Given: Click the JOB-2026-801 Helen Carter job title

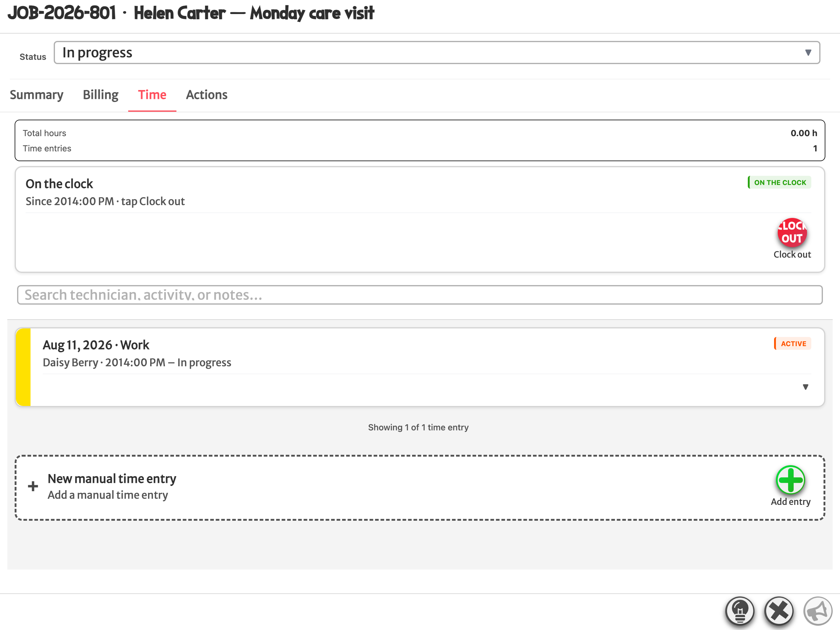Looking at the screenshot, I should 191,13.
